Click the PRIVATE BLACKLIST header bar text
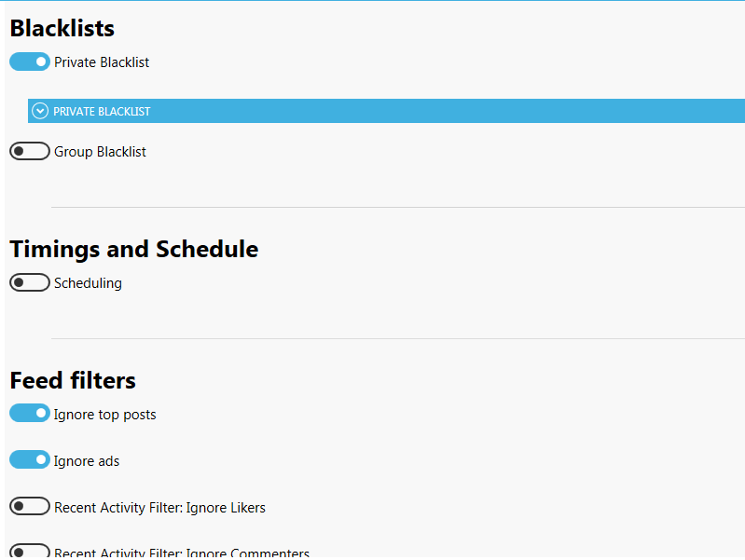Image resolution: width=745 pixels, height=560 pixels. 102,111
